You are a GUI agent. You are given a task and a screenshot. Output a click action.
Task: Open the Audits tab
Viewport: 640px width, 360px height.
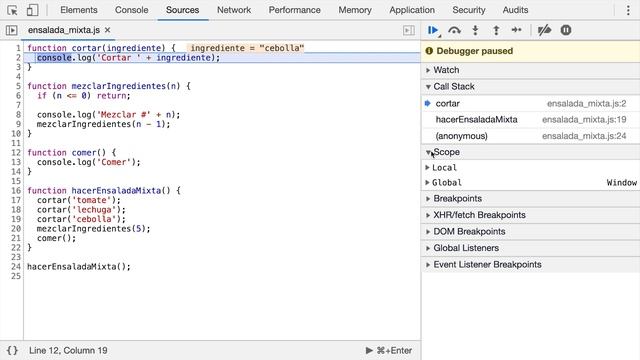coord(515,10)
